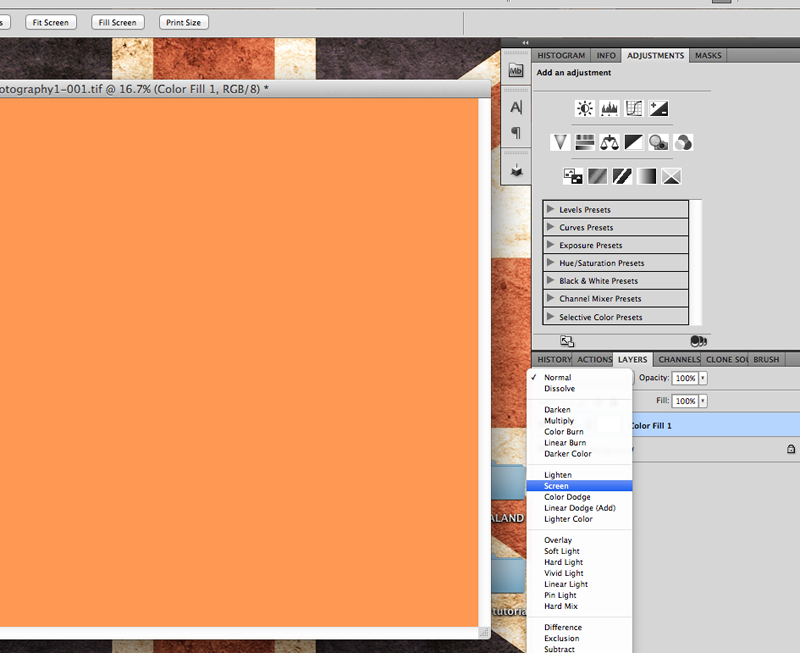This screenshot has height=653, width=800.
Task: Expand Selective Color Presets
Action: tap(550, 317)
